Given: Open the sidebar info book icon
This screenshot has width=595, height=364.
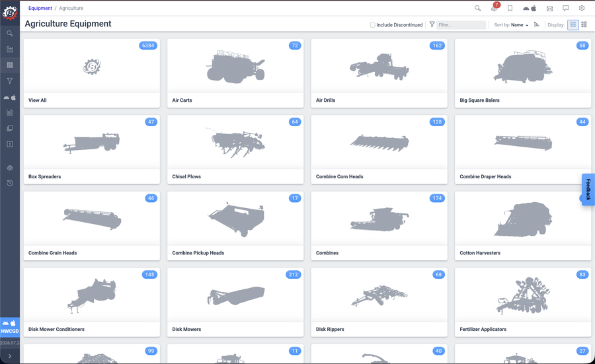Looking at the screenshot, I should pos(10,144).
